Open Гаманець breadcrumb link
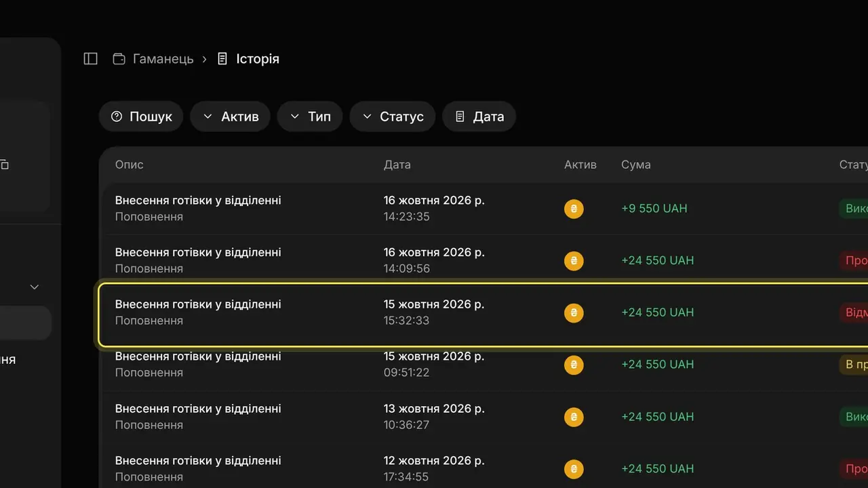The width and height of the screenshot is (868, 488). [x=163, y=59]
